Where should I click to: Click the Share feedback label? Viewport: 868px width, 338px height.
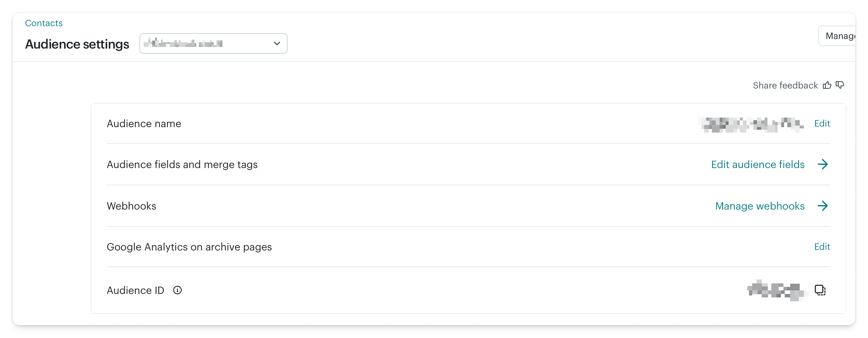coord(786,85)
